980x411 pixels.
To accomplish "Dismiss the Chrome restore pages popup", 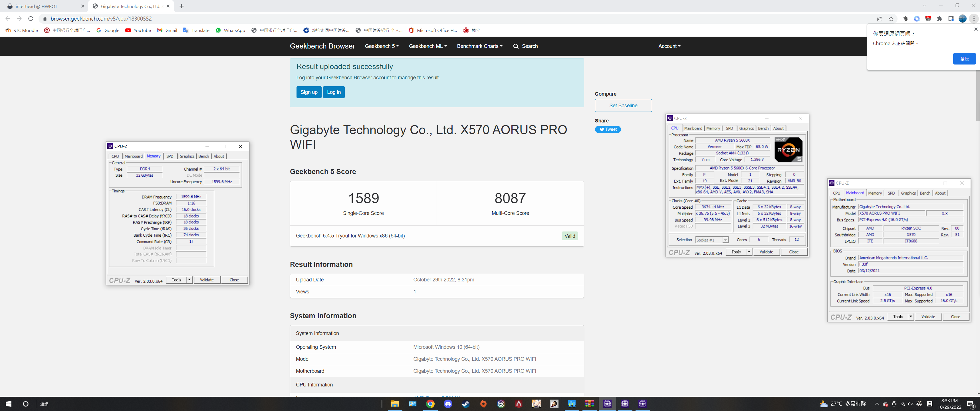I will [x=975, y=29].
